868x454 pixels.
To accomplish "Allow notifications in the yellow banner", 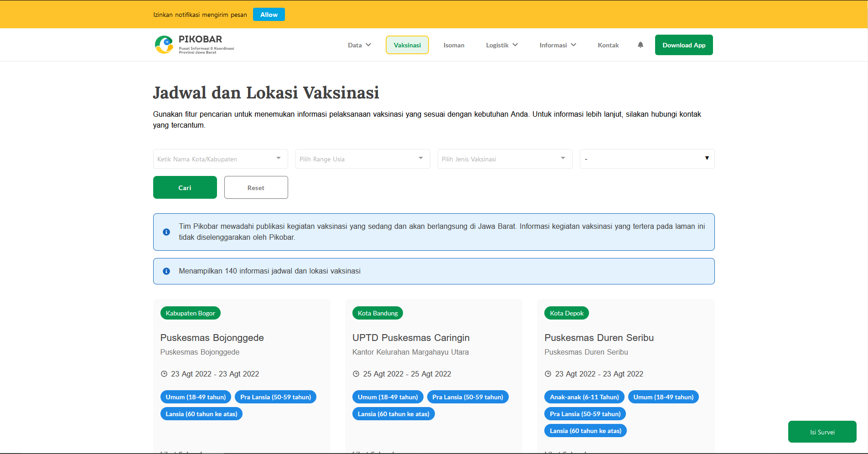I will tap(269, 15).
